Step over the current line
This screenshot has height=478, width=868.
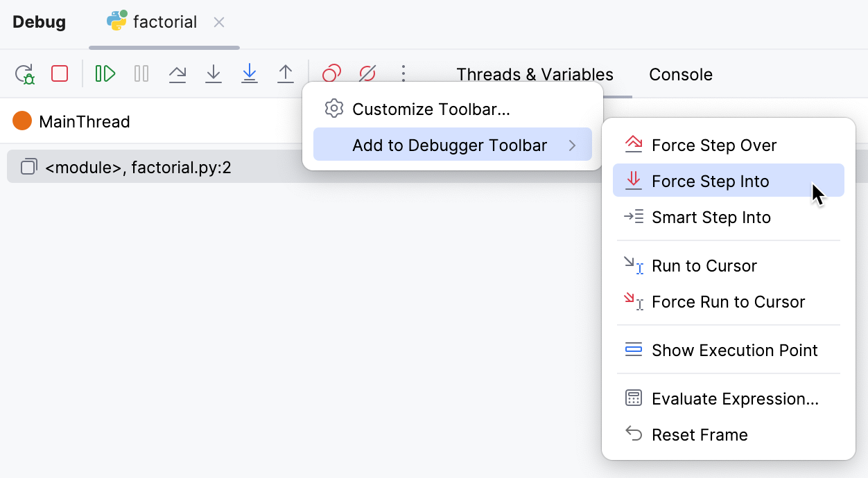pyautogui.click(x=177, y=73)
